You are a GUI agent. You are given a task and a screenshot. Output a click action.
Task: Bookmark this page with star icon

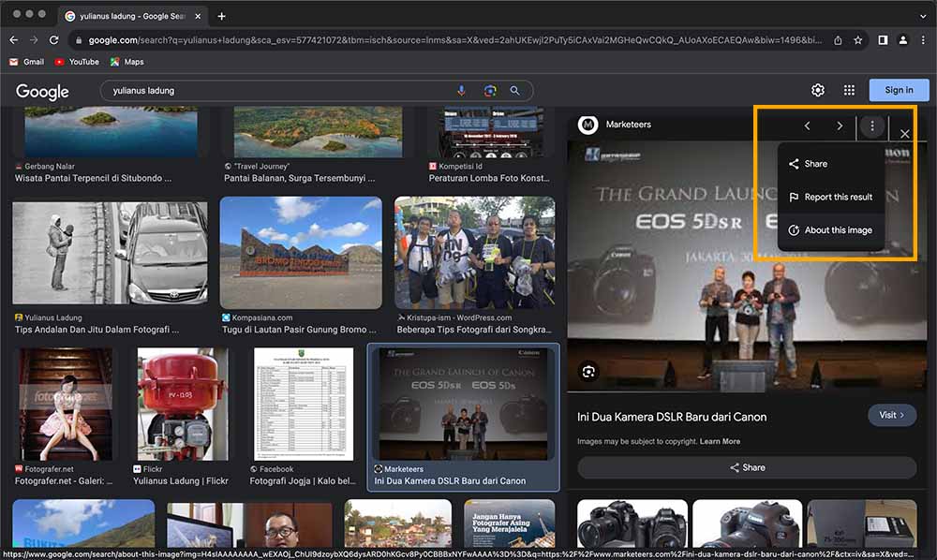click(857, 40)
